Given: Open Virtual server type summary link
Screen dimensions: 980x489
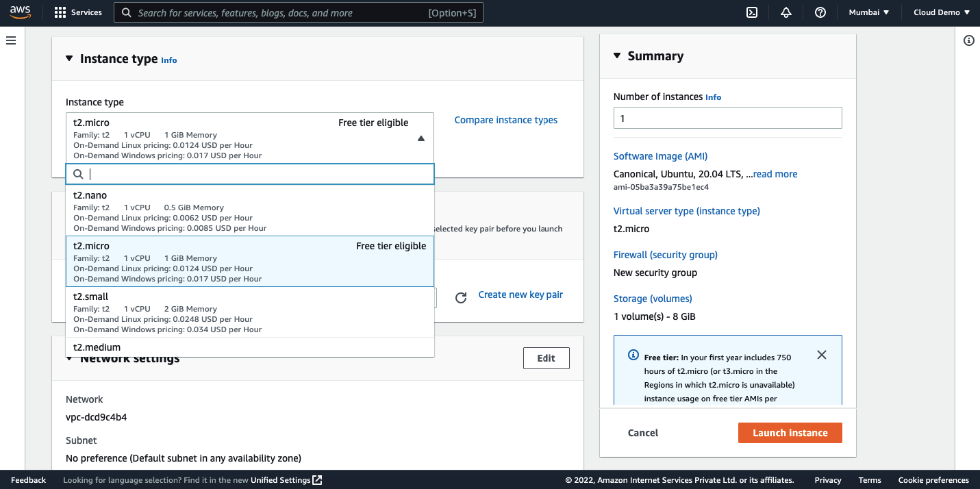Looking at the screenshot, I should (687, 211).
